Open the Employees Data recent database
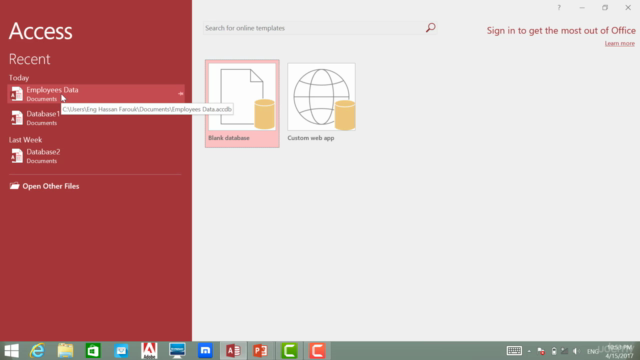Screen dimensions: 640x360 pos(96,94)
